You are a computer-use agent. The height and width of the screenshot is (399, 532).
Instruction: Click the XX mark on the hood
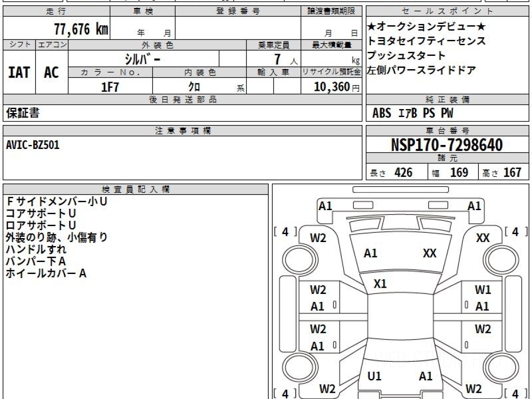(x=430, y=253)
